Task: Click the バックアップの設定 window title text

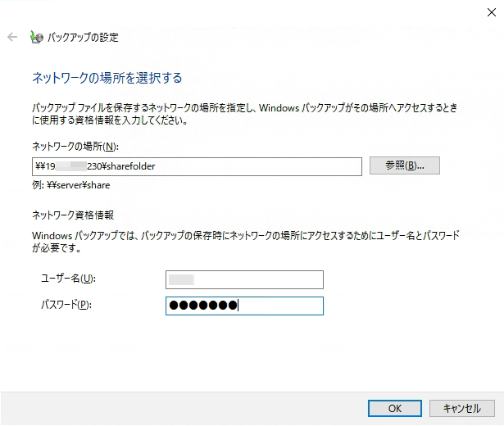Action: 84,38
